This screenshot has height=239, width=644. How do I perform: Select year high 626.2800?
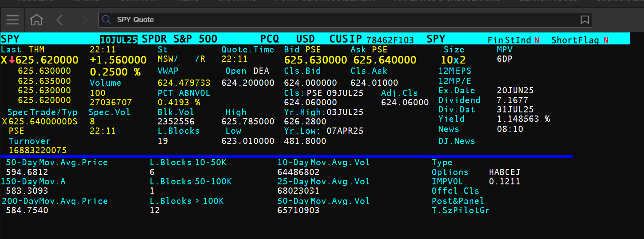coord(305,122)
